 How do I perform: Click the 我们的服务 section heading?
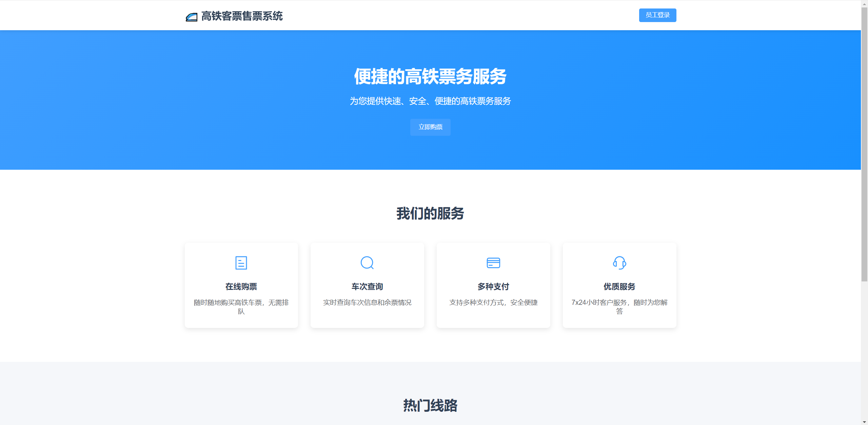point(430,214)
